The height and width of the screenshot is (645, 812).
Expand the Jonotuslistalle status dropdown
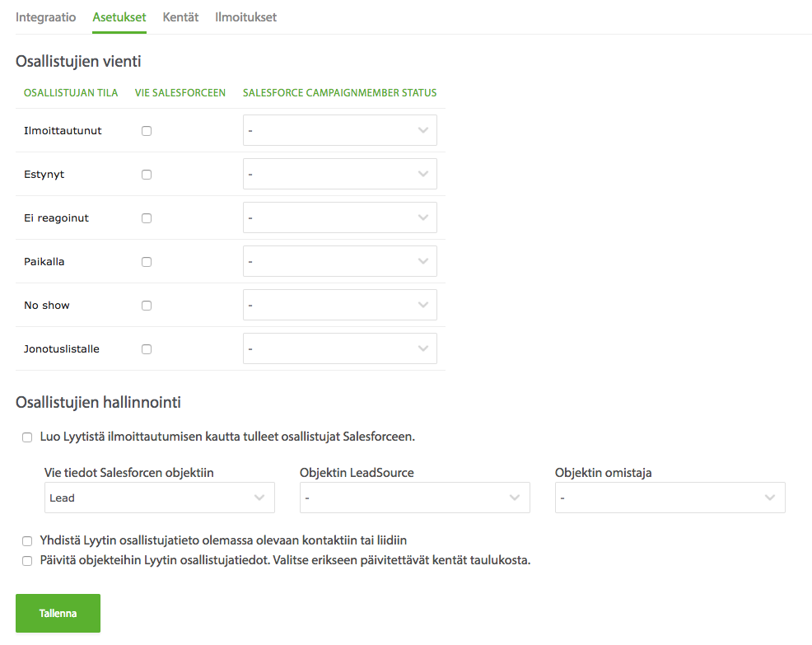(x=340, y=348)
